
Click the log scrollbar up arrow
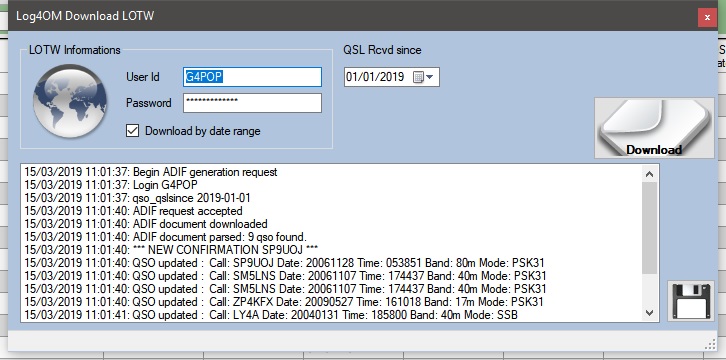(x=649, y=174)
